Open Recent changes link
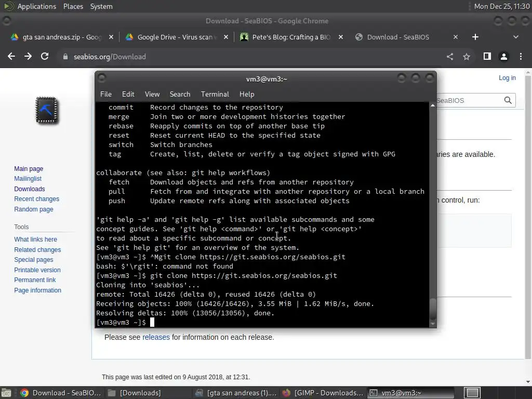 pyautogui.click(x=37, y=199)
